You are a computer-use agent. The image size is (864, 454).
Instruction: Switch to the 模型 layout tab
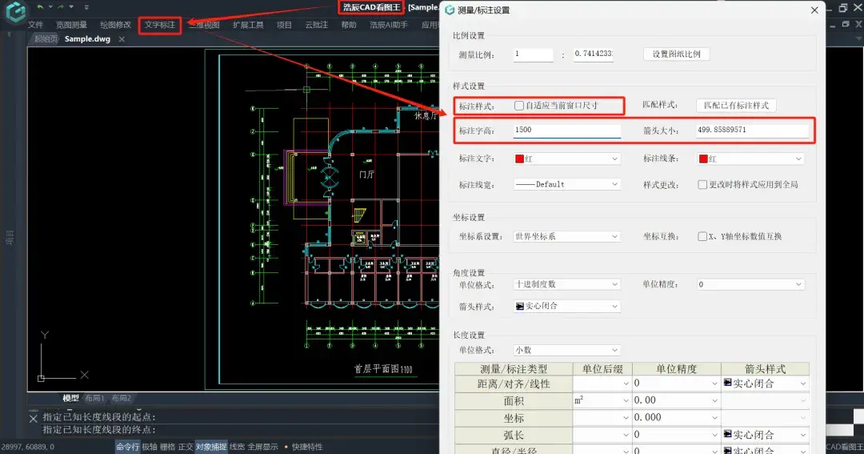pos(71,398)
